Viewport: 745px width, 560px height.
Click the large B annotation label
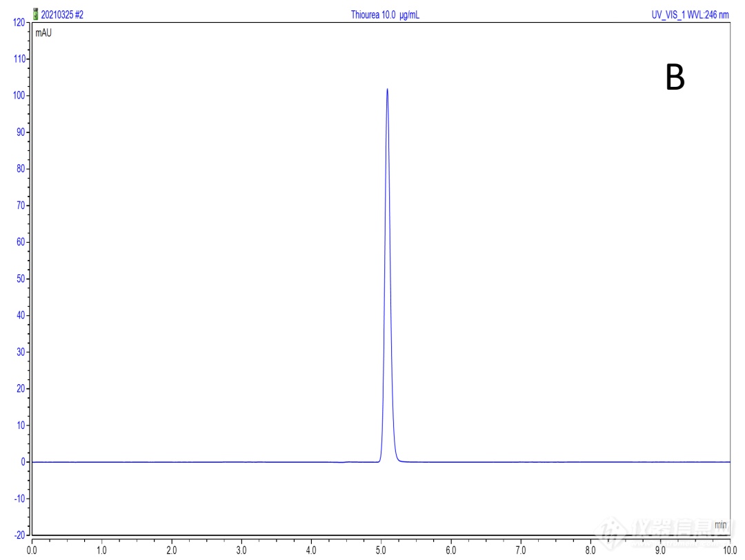tap(675, 78)
